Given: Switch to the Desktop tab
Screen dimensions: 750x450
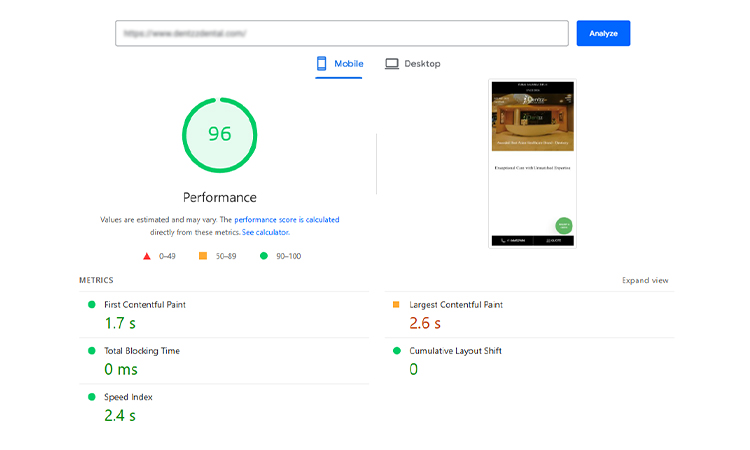Looking at the screenshot, I should point(413,64).
